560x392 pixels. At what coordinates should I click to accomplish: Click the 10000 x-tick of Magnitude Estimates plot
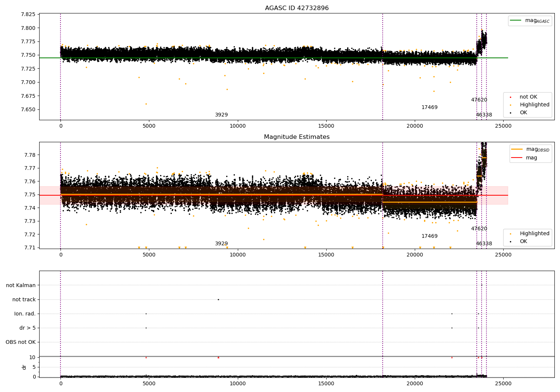238,255
